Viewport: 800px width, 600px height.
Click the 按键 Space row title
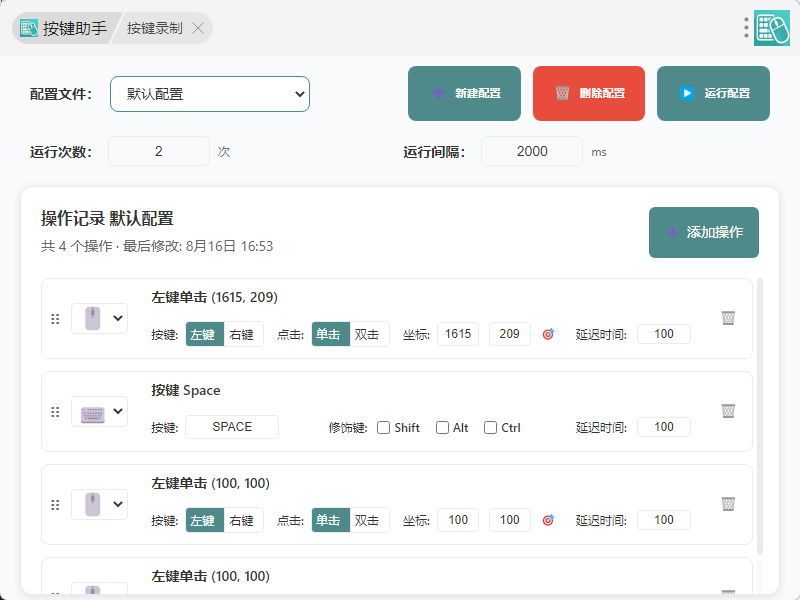[186, 390]
